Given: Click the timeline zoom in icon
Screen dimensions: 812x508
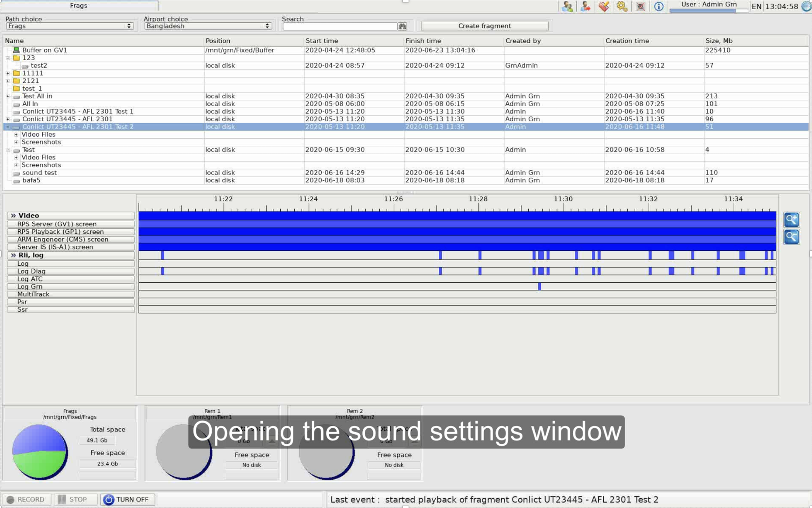Looking at the screenshot, I should [x=791, y=220].
